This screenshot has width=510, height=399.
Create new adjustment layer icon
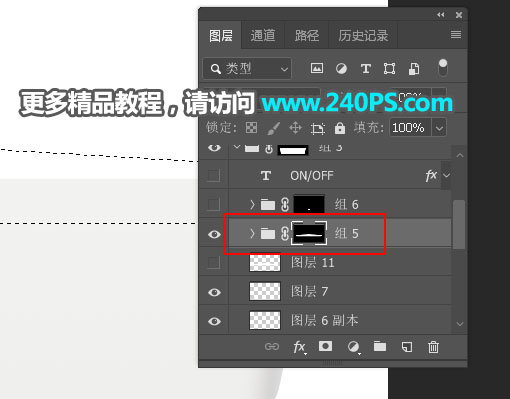(353, 347)
